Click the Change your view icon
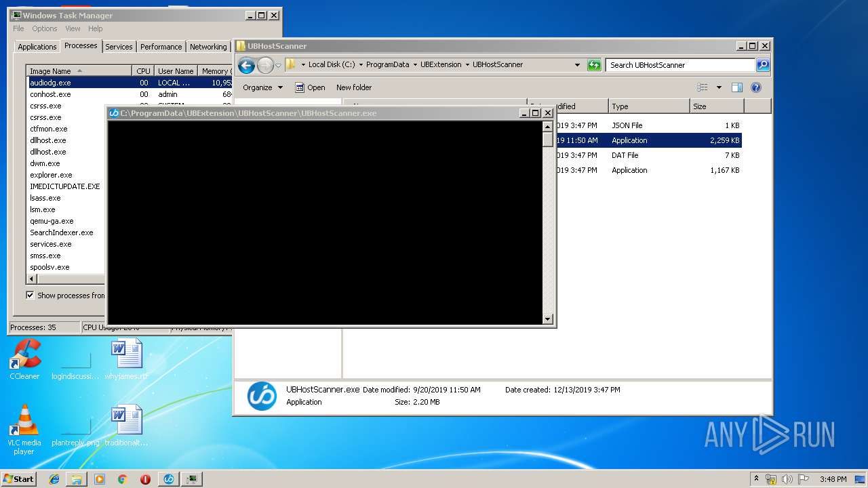The width and height of the screenshot is (868, 488). [703, 87]
